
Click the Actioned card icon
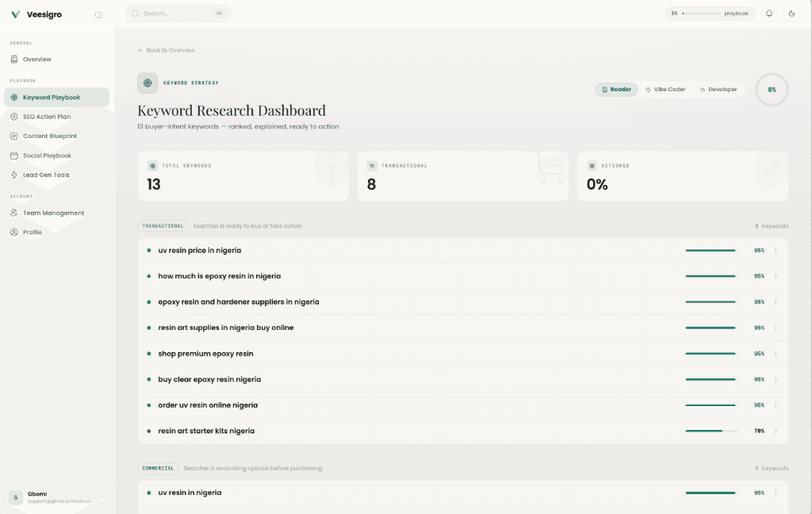592,166
